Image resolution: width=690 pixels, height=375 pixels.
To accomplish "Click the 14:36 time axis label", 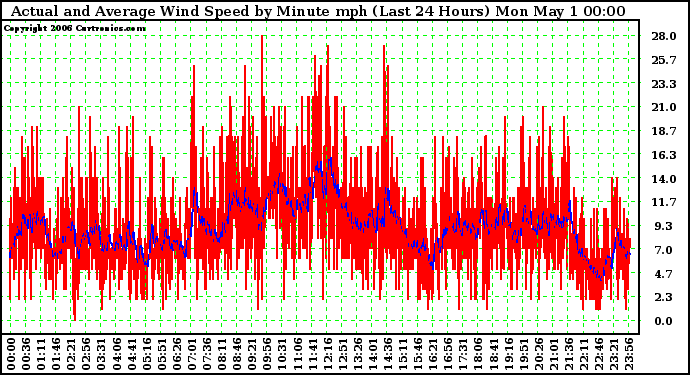I will click(x=388, y=354).
